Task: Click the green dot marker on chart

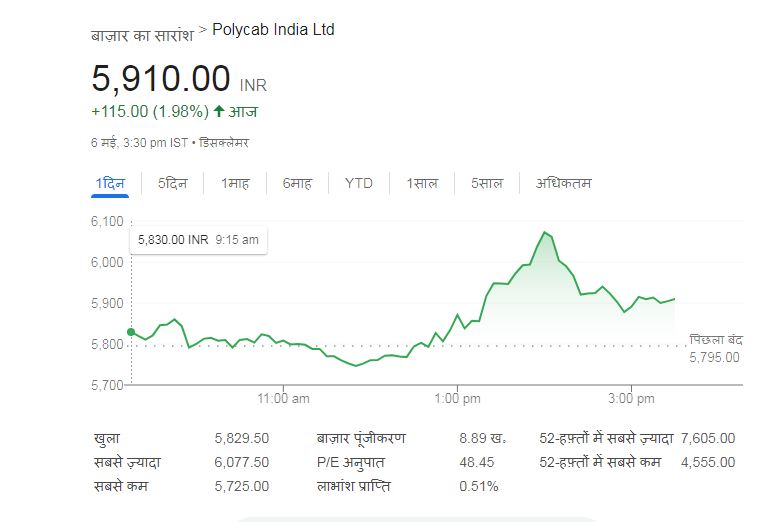Action: tap(131, 332)
